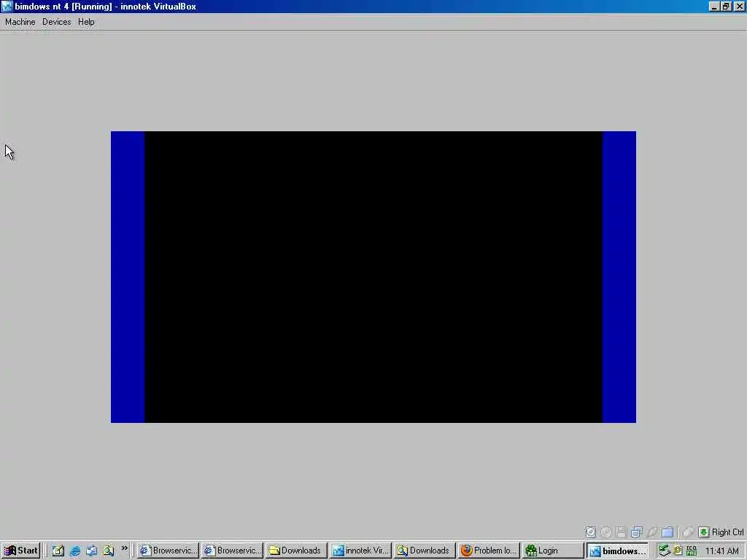
Task: Open the Help menu
Action: pos(86,22)
